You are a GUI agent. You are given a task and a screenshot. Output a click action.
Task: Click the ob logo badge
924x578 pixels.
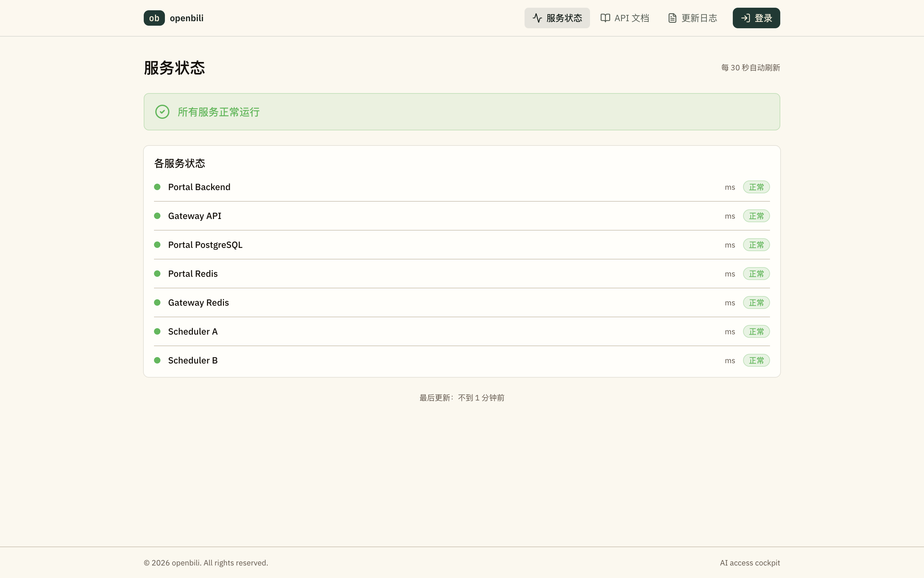coord(154,18)
